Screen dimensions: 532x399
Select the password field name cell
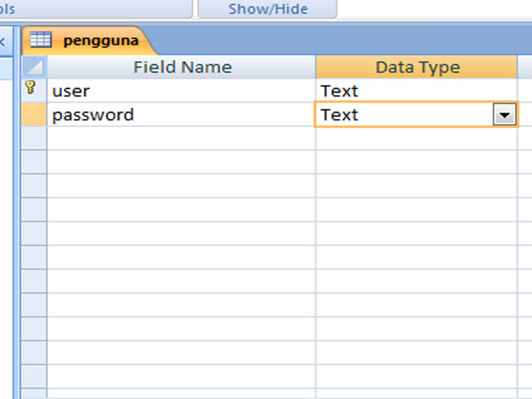point(181,115)
